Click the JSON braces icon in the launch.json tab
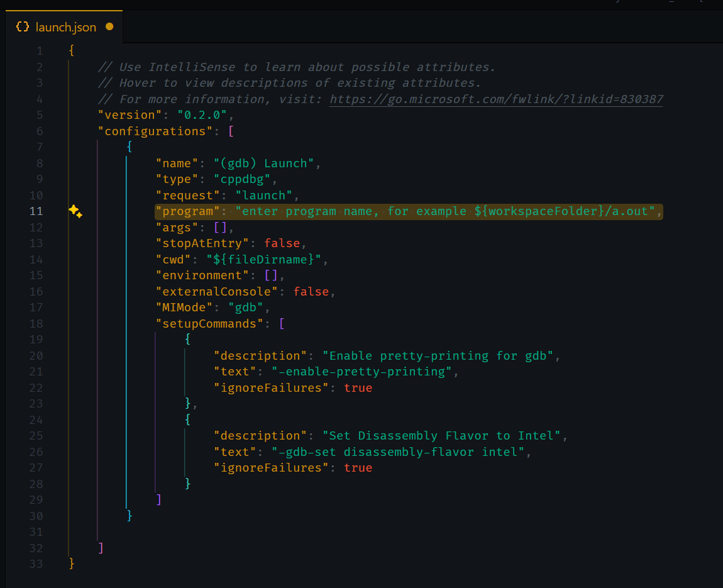Image resolution: width=723 pixels, height=588 pixels. point(23,26)
